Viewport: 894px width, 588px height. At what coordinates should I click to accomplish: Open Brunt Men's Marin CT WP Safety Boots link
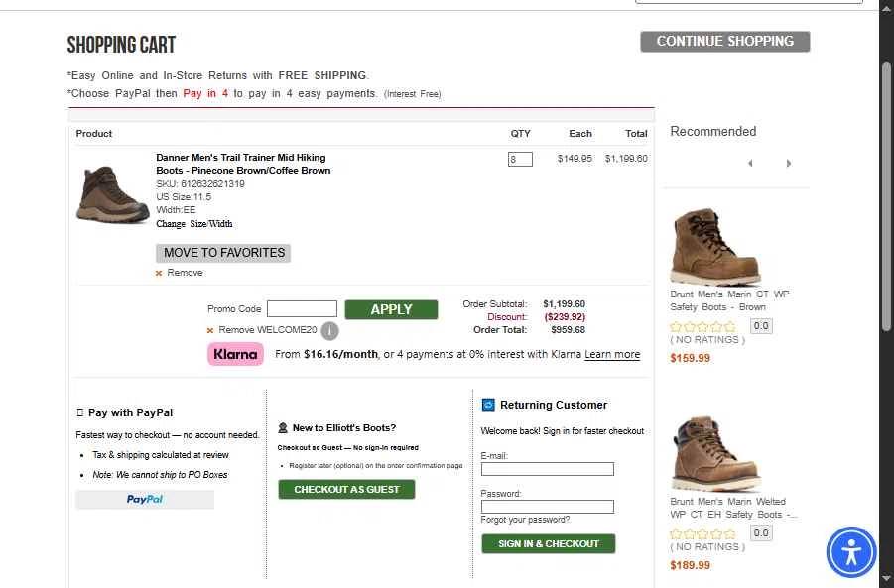coord(730,300)
